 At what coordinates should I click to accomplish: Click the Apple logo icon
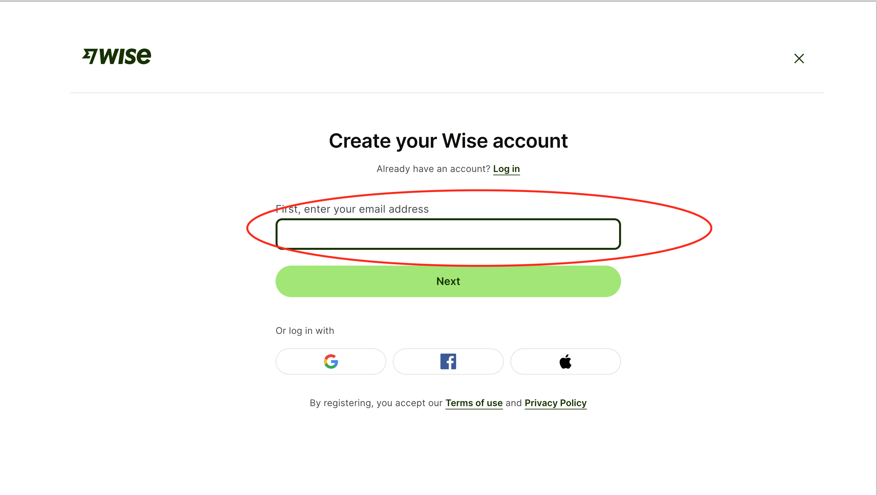(565, 362)
